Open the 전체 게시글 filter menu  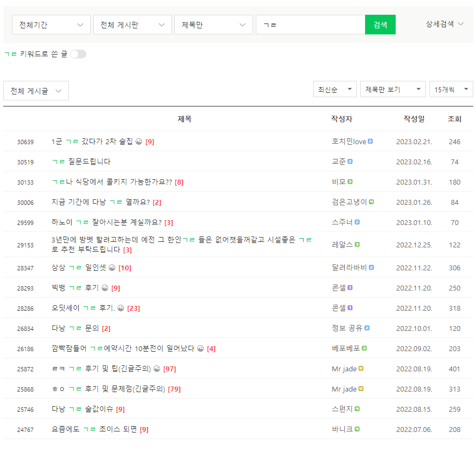[36, 91]
